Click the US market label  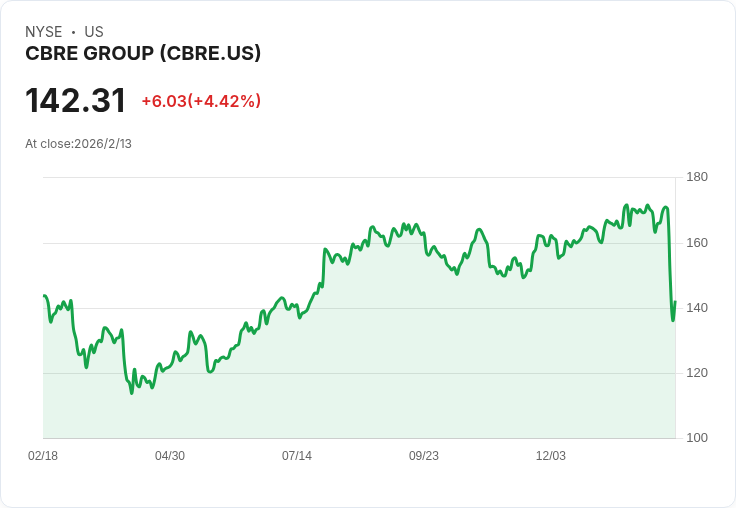click(x=94, y=32)
